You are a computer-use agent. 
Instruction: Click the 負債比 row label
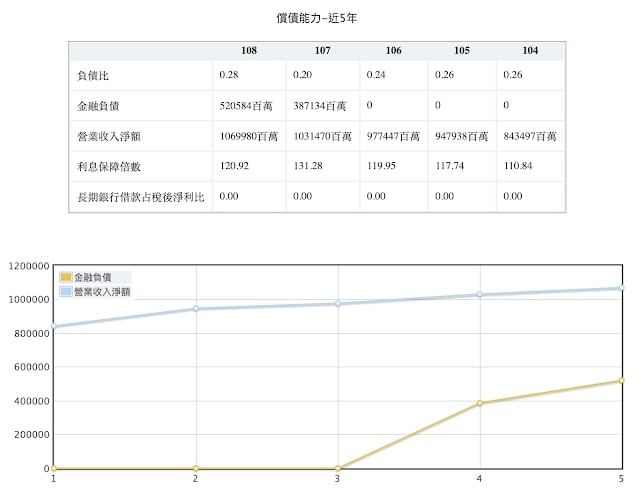(93, 76)
